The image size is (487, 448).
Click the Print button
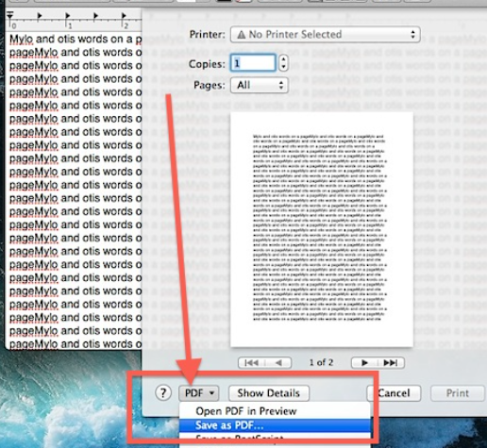458,393
